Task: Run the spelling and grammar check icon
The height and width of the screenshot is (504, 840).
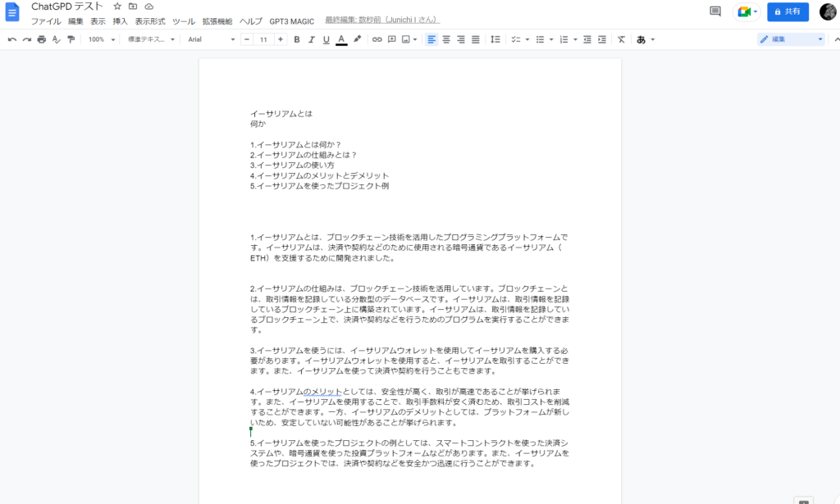Action: (57, 39)
